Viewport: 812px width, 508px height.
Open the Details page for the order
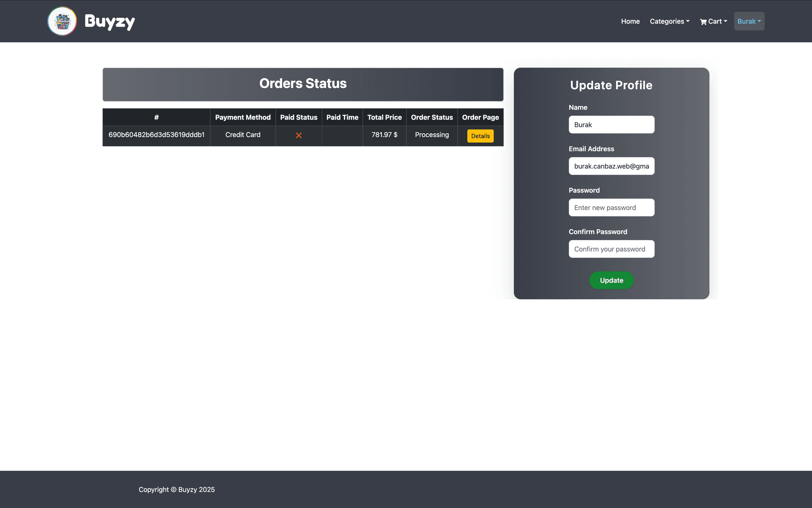point(480,136)
